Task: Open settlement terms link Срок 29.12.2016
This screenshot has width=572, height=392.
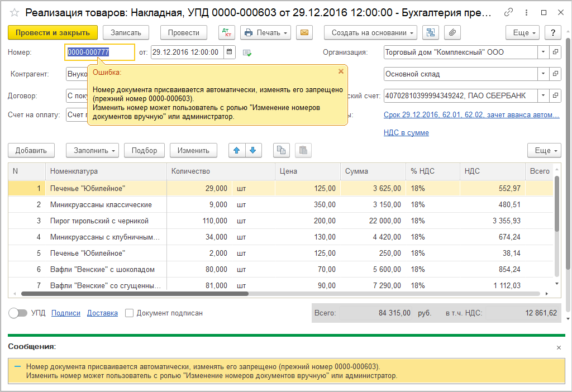Action: click(471, 114)
